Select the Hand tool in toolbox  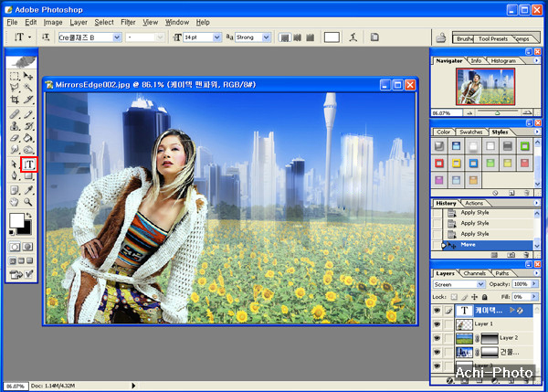tap(16, 201)
